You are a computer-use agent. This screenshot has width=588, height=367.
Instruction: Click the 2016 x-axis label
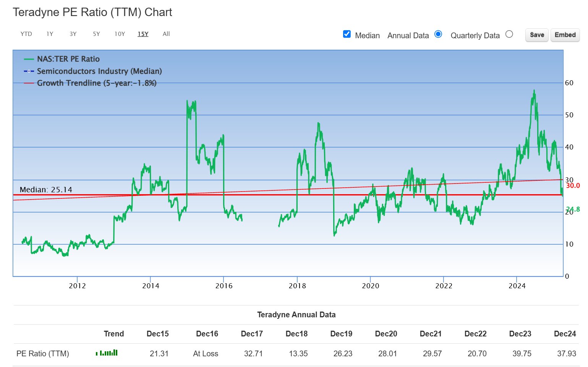click(224, 286)
